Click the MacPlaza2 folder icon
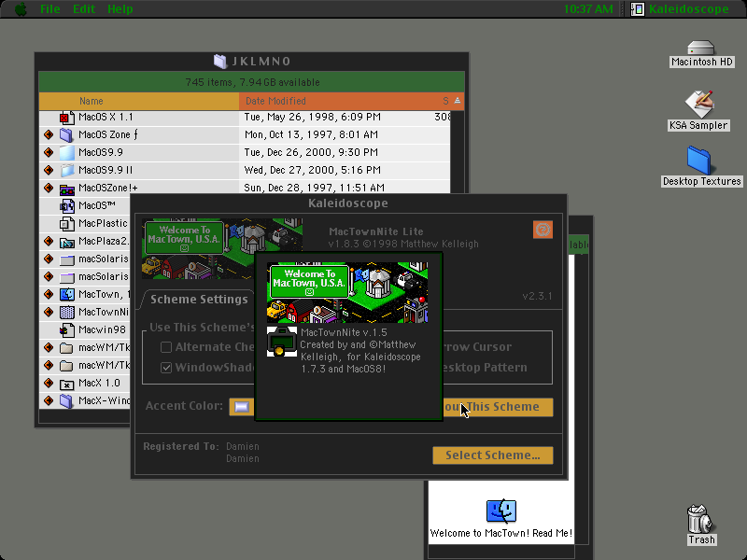This screenshot has width=747, height=560. [x=66, y=242]
